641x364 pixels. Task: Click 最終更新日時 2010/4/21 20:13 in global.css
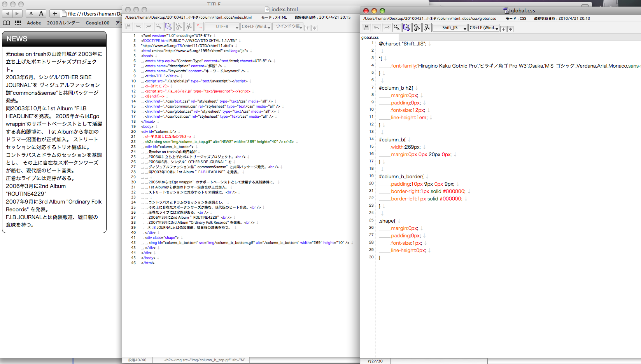click(x=562, y=18)
